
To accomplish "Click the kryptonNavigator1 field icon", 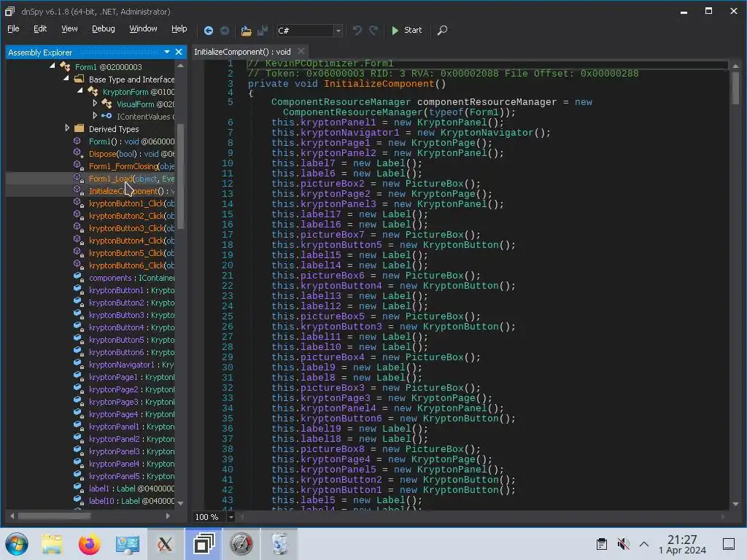I will (x=79, y=363).
